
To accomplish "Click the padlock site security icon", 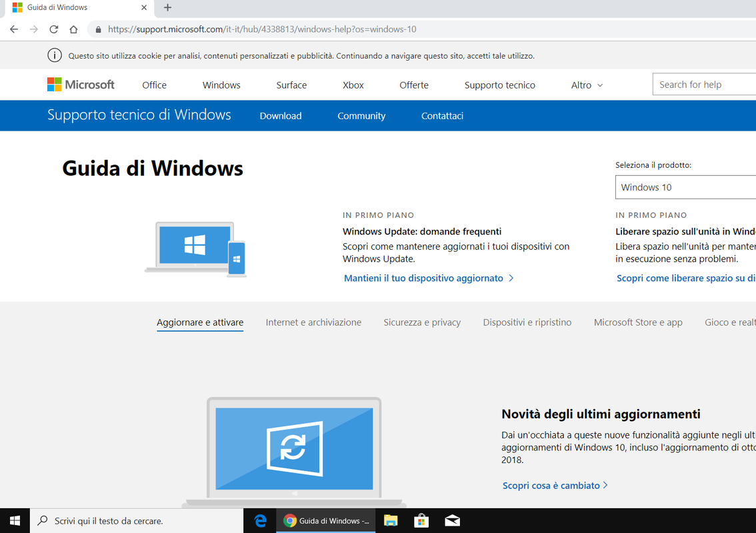I will [99, 29].
